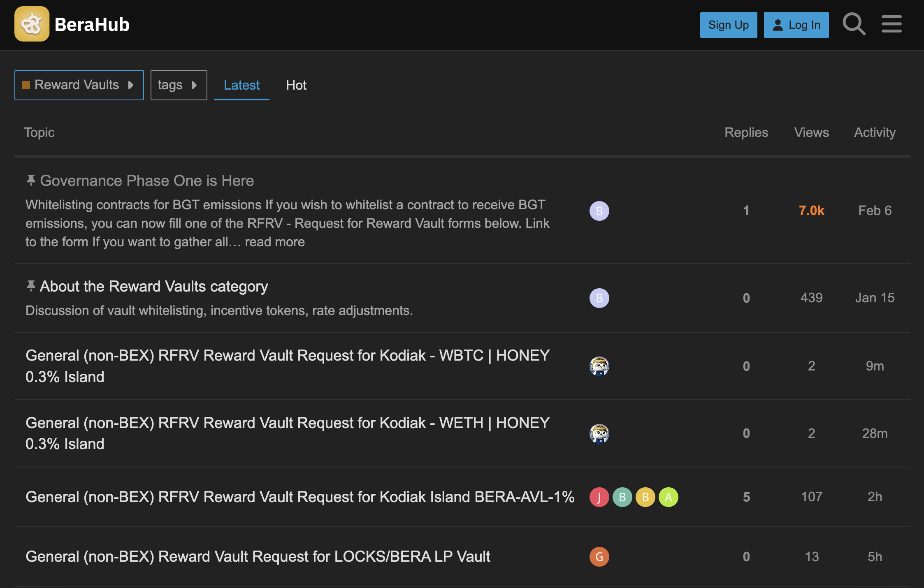The height and width of the screenshot is (588, 924).
Task: Switch to the Latest tab
Action: point(241,85)
